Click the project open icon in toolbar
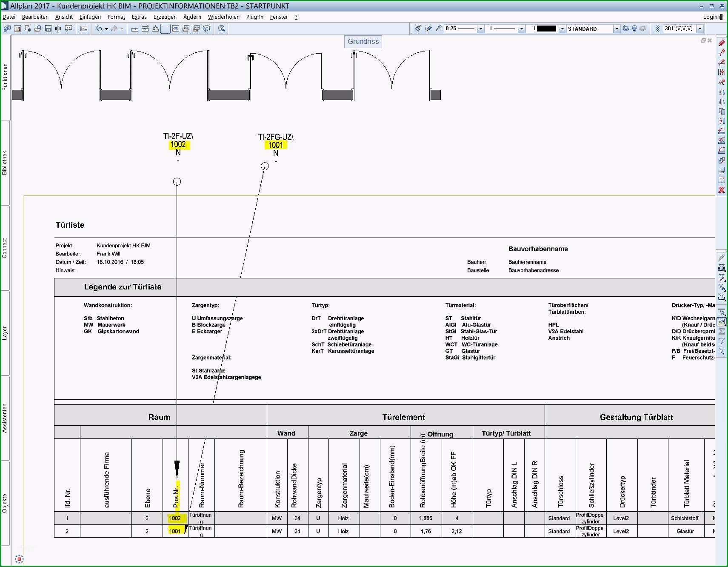Image resolution: width=728 pixels, height=567 pixels. point(7,29)
